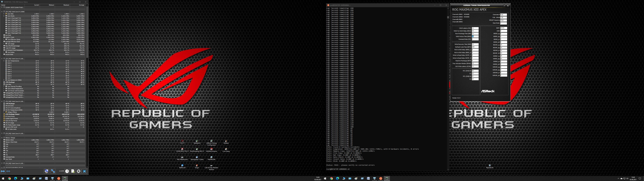Select the MSI Afterburner desktop shortcut

pos(182,158)
